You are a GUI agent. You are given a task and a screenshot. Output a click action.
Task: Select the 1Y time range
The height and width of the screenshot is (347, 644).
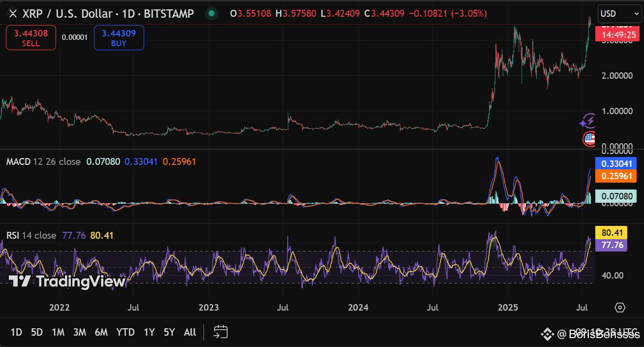pos(149,332)
